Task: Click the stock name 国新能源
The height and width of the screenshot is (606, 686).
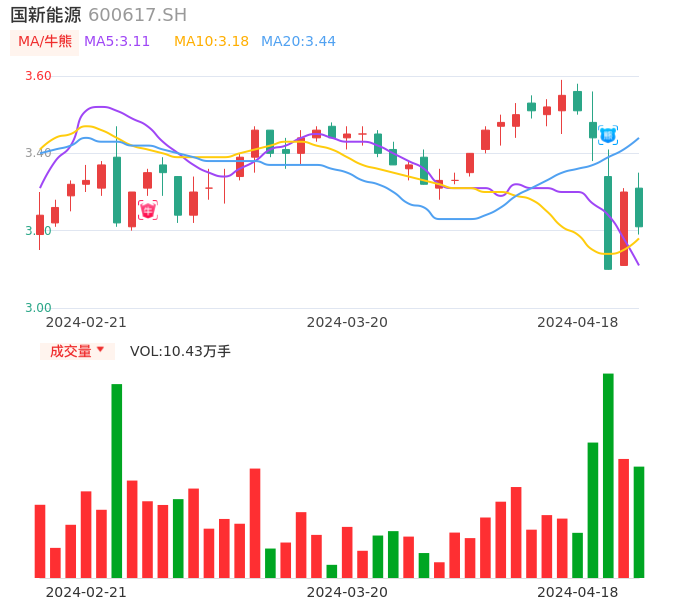Action: click(46, 15)
